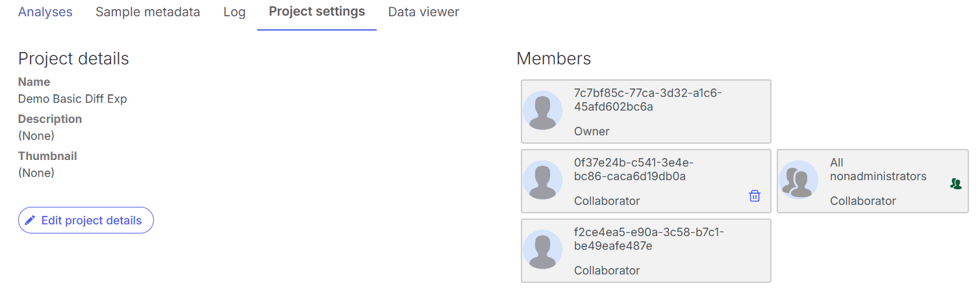Select the Project settings tab
The width and height of the screenshot is (980, 292).
[317, 12]
